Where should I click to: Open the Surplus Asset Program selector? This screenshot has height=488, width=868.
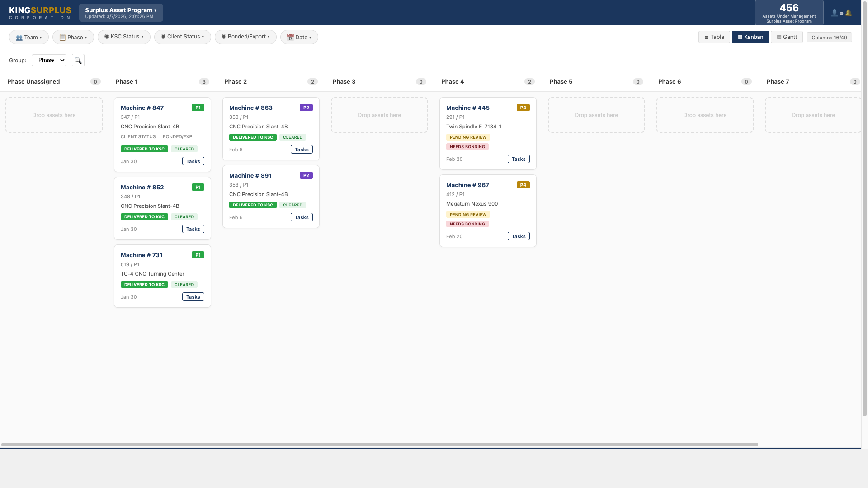(x=121, y=13)
